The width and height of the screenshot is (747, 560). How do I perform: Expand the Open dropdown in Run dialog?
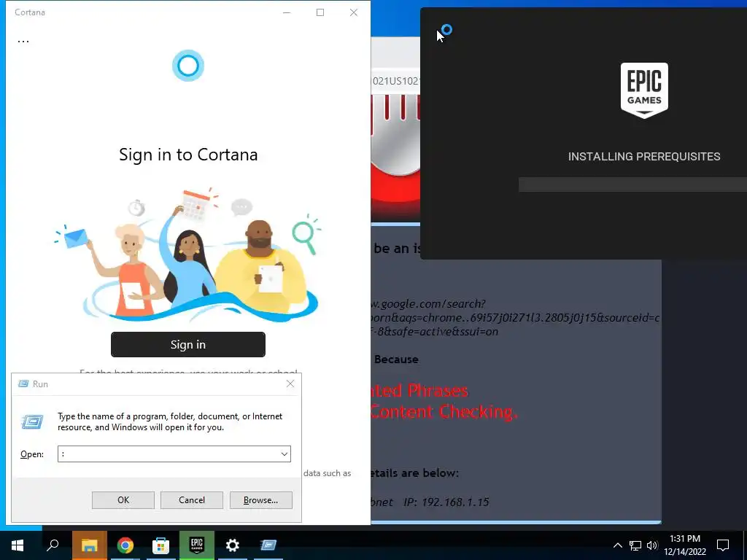coord(285,454)
